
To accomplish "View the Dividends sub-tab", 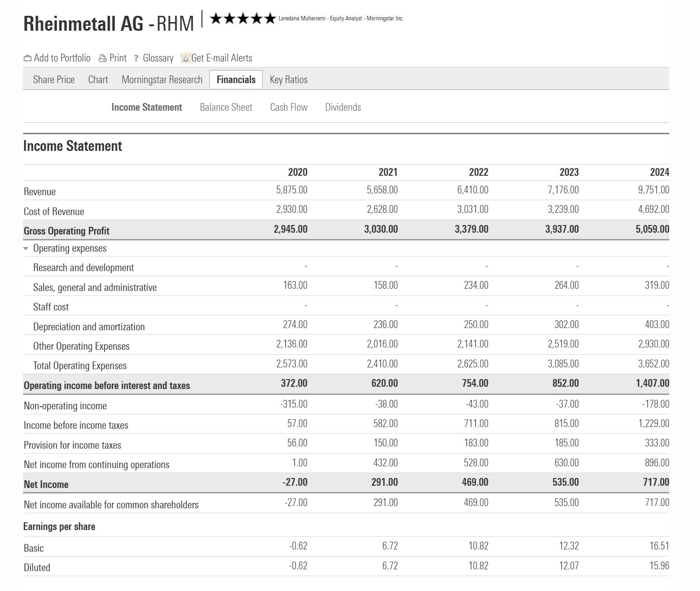I will pos(343,107).
